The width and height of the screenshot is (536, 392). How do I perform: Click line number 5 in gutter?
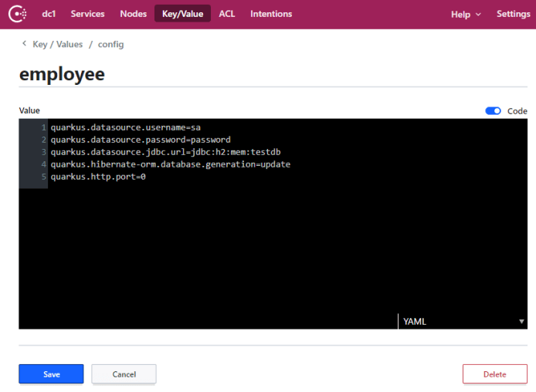pyautogui.click(x=43, y=177)
